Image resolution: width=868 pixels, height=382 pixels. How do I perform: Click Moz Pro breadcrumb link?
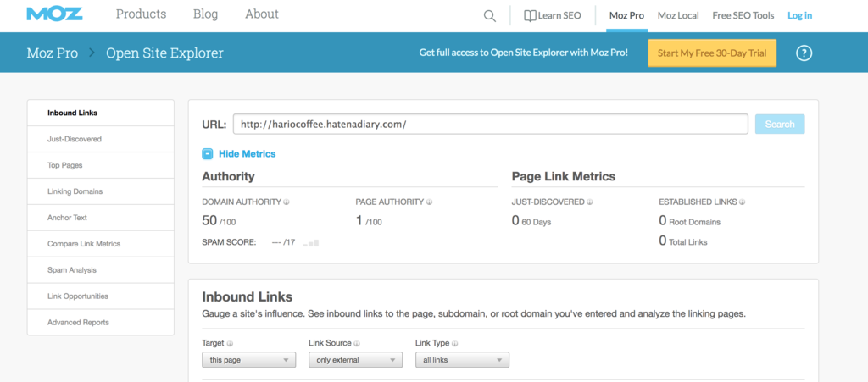click(x=52, y=53)
